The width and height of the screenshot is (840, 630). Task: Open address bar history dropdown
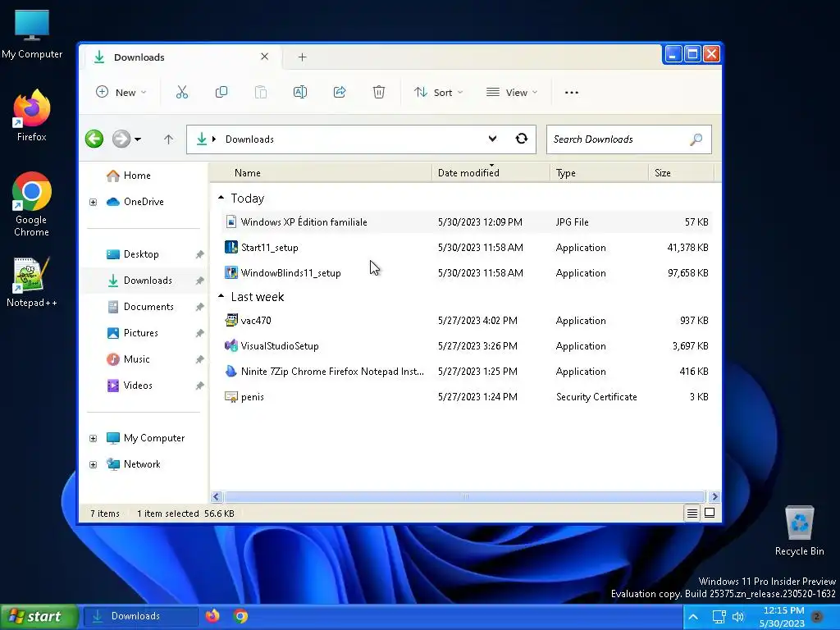(x=492, y=139)
